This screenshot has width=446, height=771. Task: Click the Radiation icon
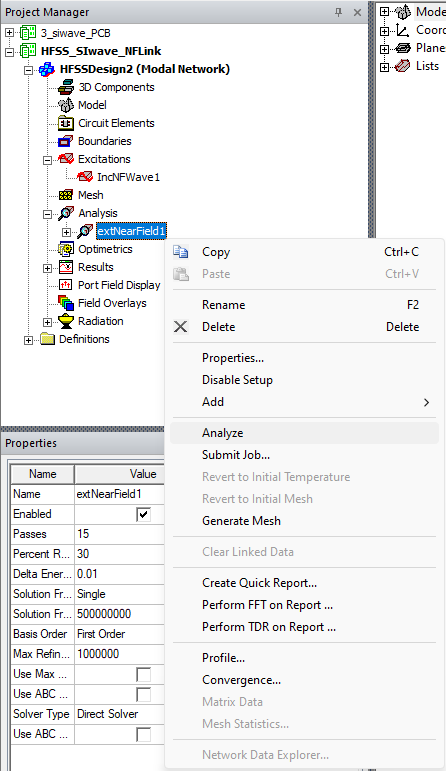[66, 321]
